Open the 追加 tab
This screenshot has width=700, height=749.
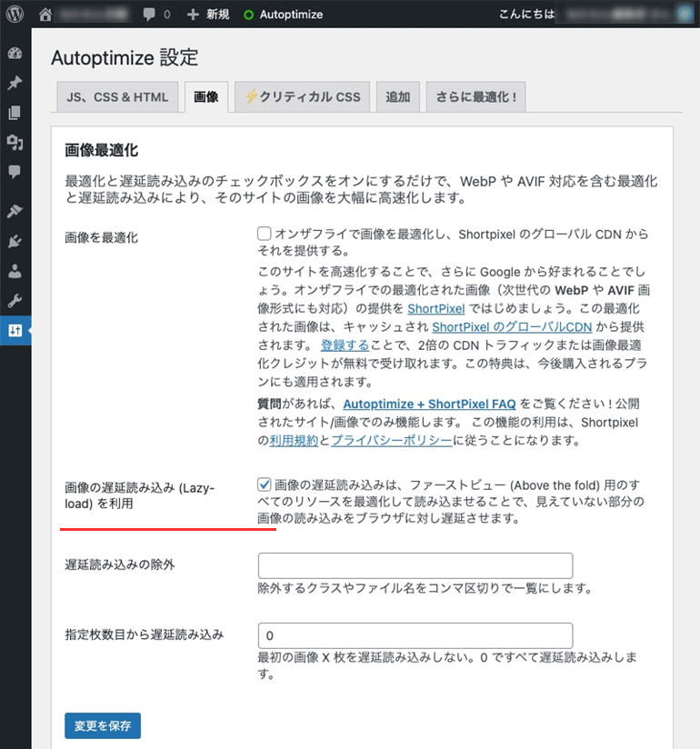tap(398, 97)
